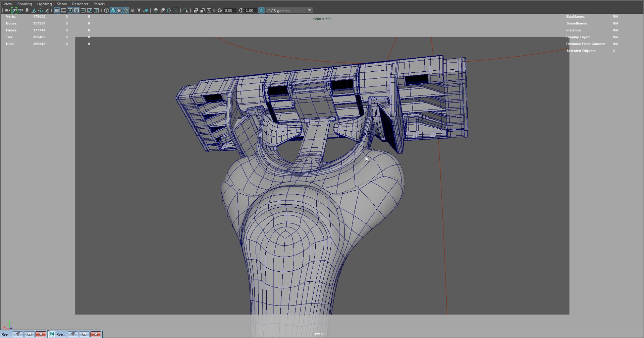644x338 pixels.
Task: Switch to Wireframe display icon
Action: tap(107, 10)
